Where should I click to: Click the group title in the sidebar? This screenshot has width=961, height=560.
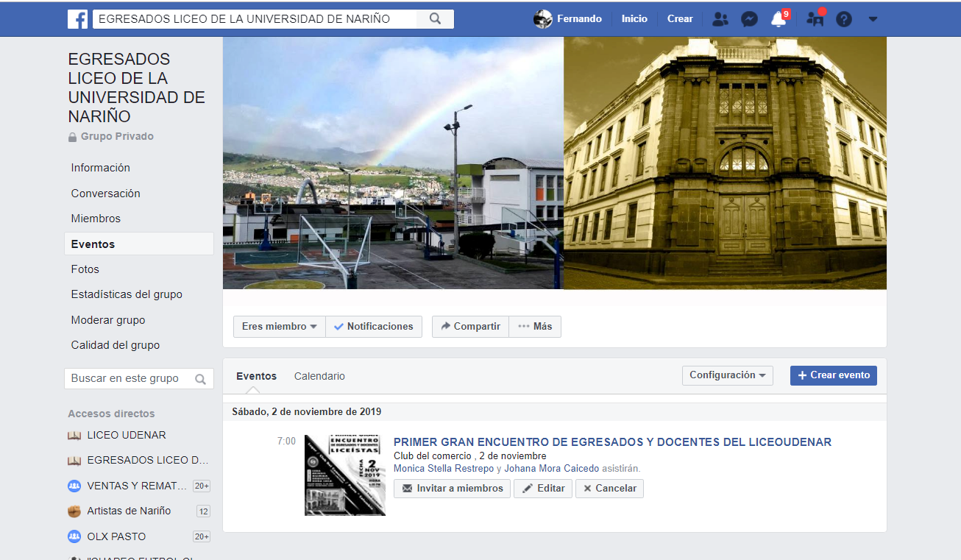click(x=137, y=88)
